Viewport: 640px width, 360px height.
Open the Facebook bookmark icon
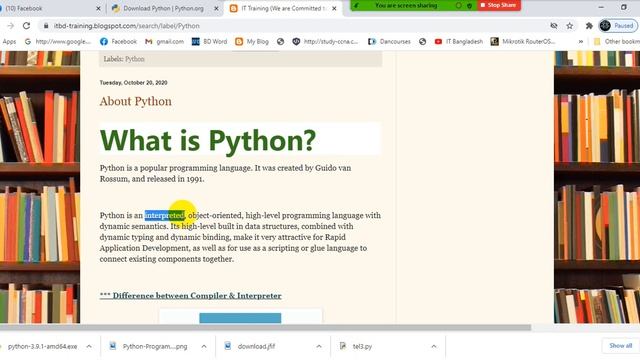(118, 42)
